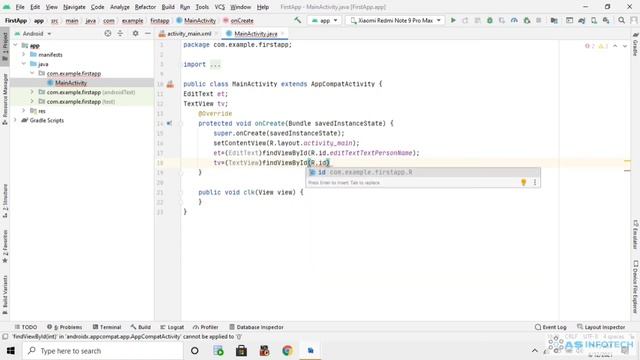Click override gutter icon beside onCreate
The height and width of the screenshot is (360, 640).
[x=169, y=123]
